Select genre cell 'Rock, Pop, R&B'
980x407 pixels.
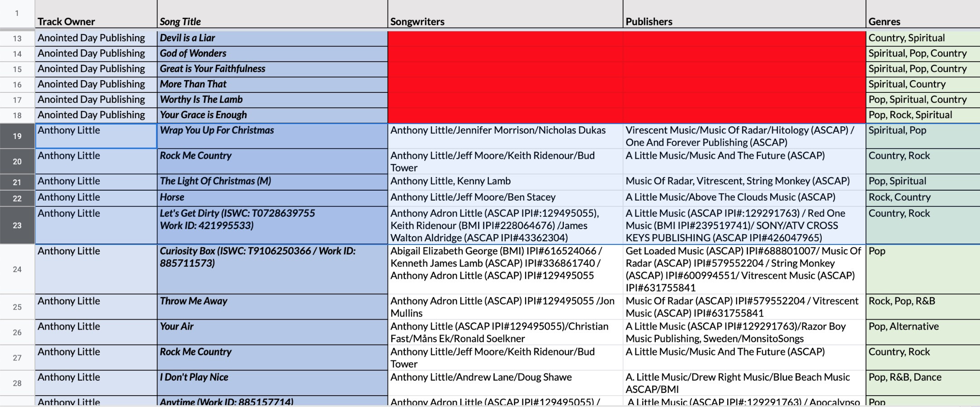pos(923,307)
